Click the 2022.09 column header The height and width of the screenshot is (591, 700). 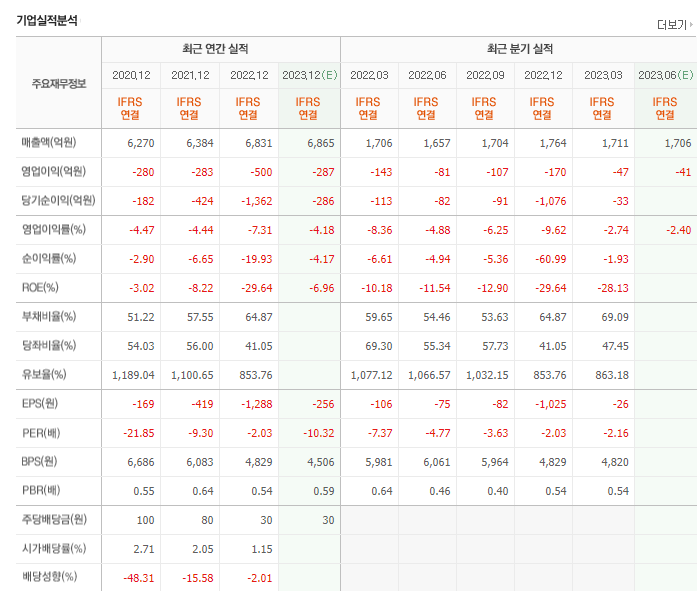(x=485, y=75)
